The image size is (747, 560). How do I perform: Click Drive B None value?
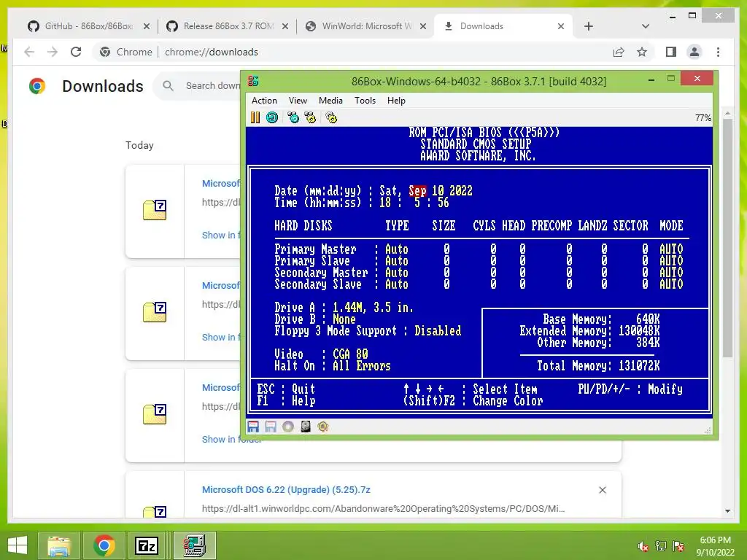pyautogui.click(x=344, y=319)
